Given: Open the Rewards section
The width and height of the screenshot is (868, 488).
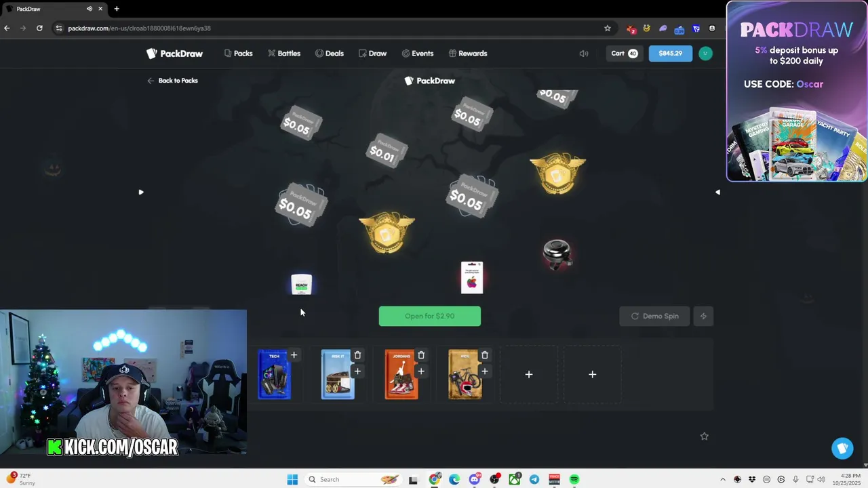Looking at the screenshot, I should (467, 54).
